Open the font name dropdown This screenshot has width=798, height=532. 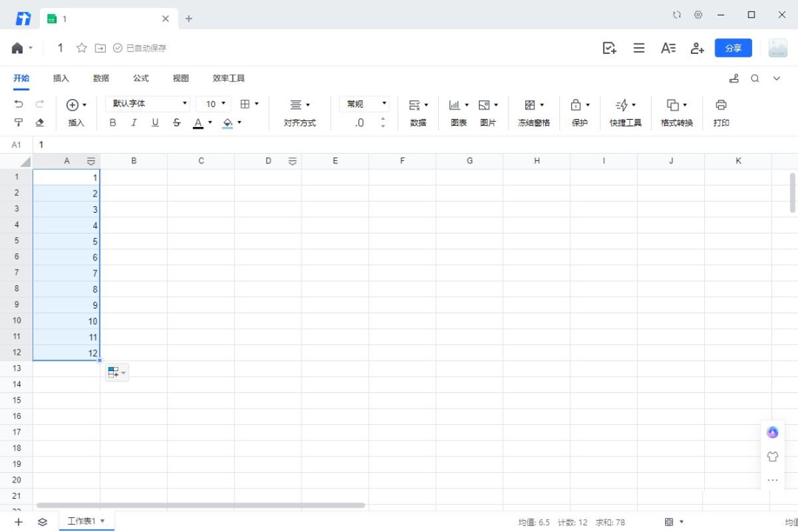tap(148, 104)
